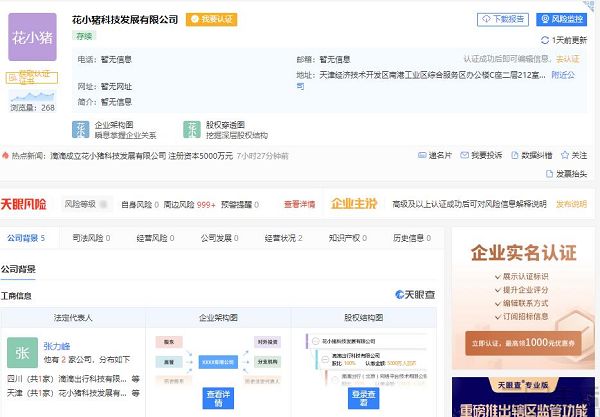
Task: Click the 发票抬头 icon
Action: 549,174
